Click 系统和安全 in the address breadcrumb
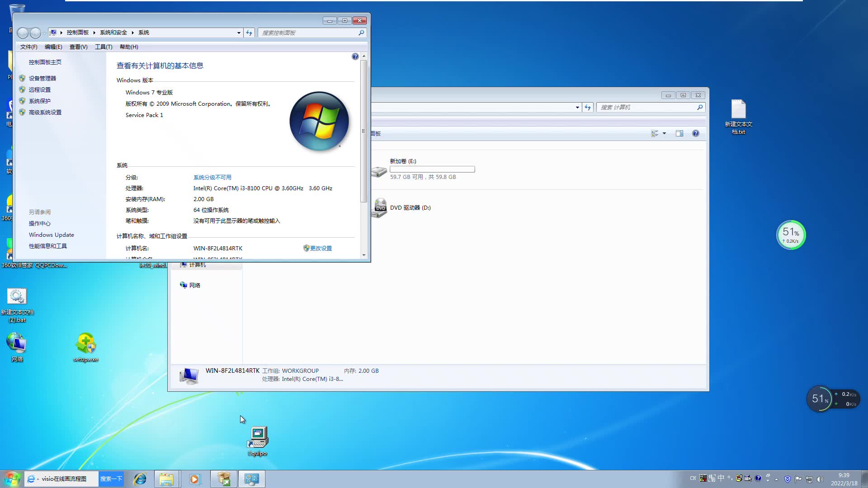Image resolution: width=868 pixels, height=488 pixels. pyautogui.click(x=113, y=33)
